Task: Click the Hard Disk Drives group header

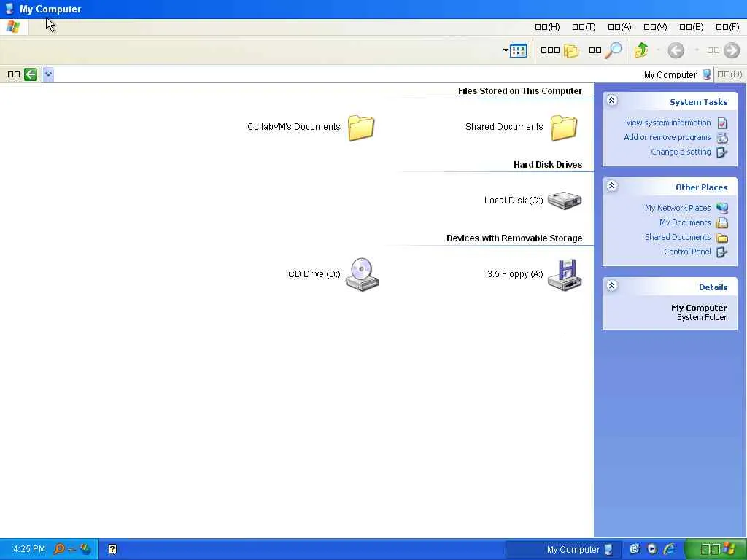Action: pyautogui.click(x=548, y=165)
